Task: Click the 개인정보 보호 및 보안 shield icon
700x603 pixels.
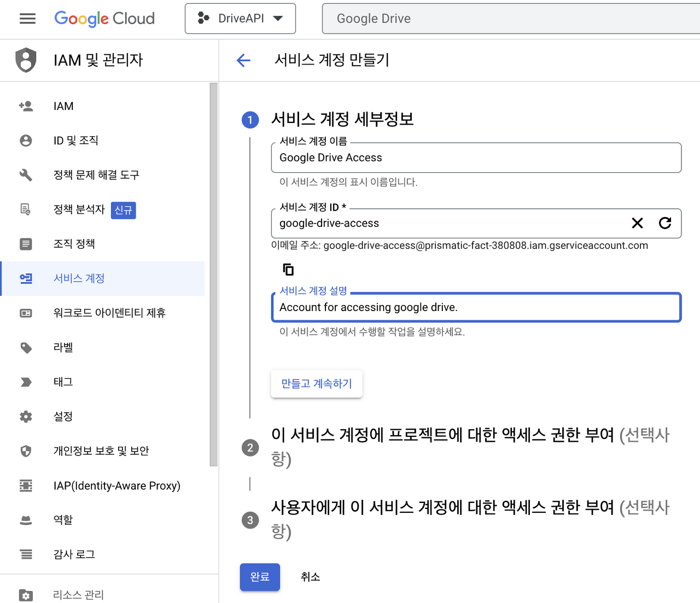Action: point(26,451)
